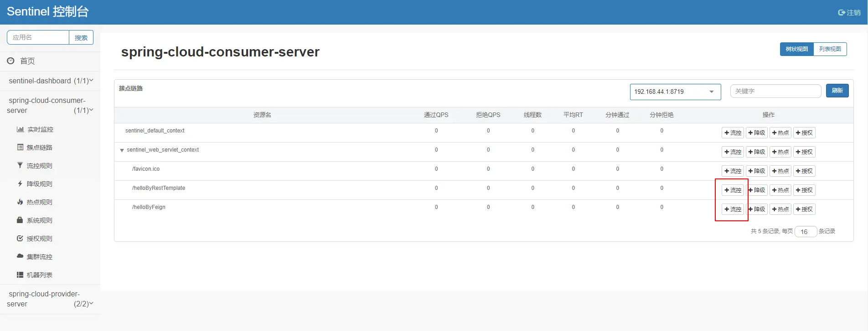Click the sentinel_default_context resource name

tap(155, 131)
